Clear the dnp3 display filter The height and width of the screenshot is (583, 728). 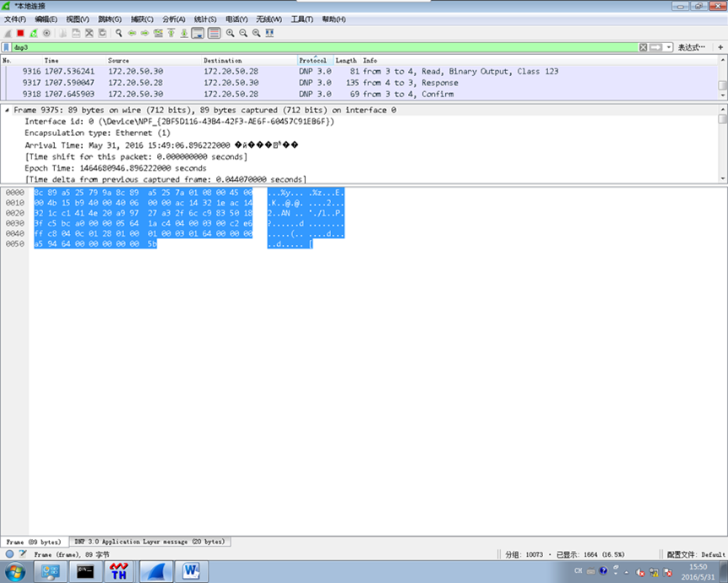click(644, 47)
